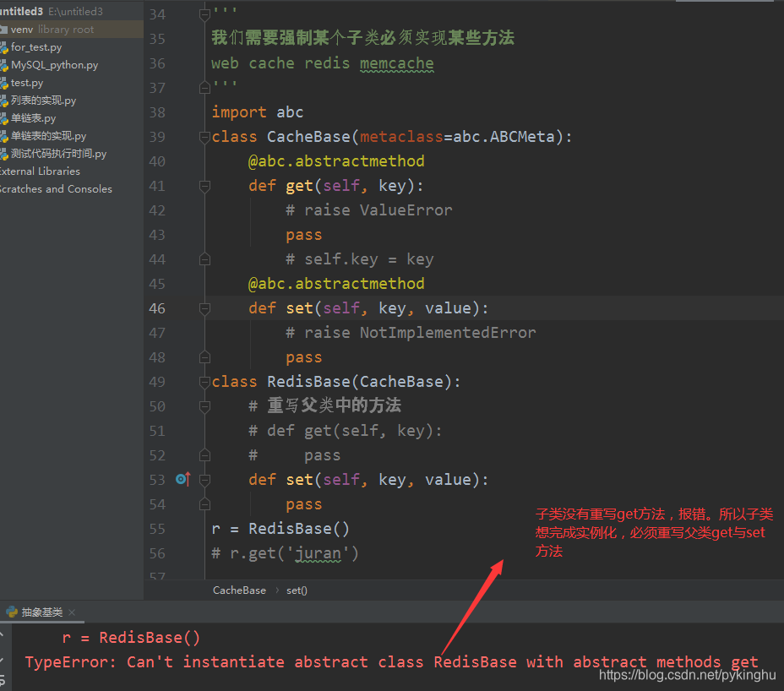784x691 pixels.
Task: Click second @abc.abstractmethod decorator on line 45
Action: pyautogui.click(x=336, y=284)
